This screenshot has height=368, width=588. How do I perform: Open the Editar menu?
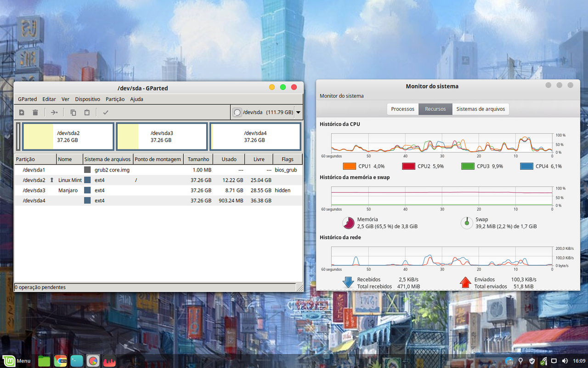pyautogui.click(x=49, y=99)
